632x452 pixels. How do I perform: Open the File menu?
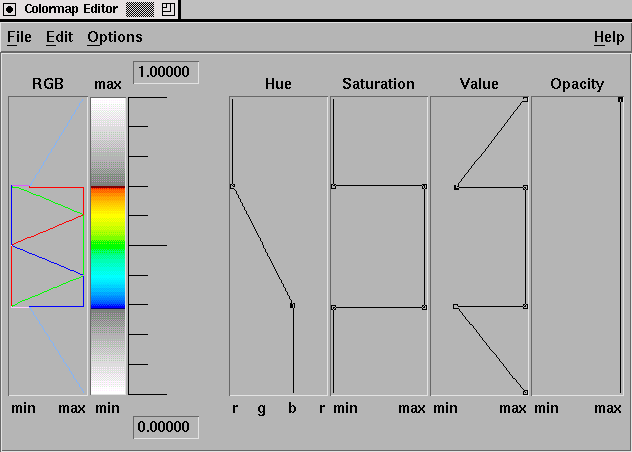tap(19, 37)
